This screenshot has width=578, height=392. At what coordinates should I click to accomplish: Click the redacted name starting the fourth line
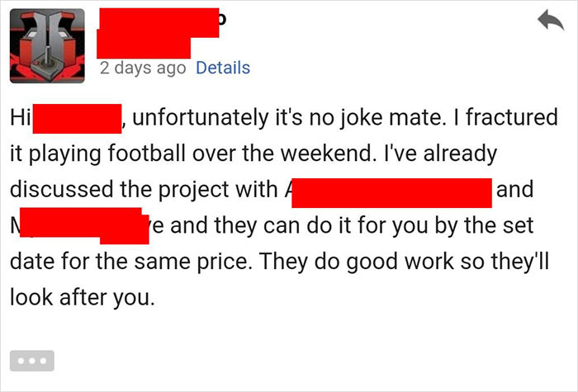[84, 225]
